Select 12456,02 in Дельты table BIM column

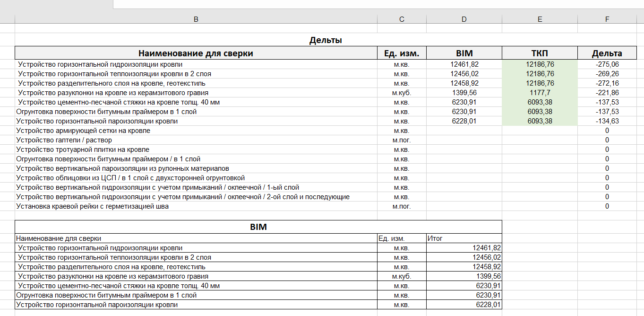click(x=464, y=74)
